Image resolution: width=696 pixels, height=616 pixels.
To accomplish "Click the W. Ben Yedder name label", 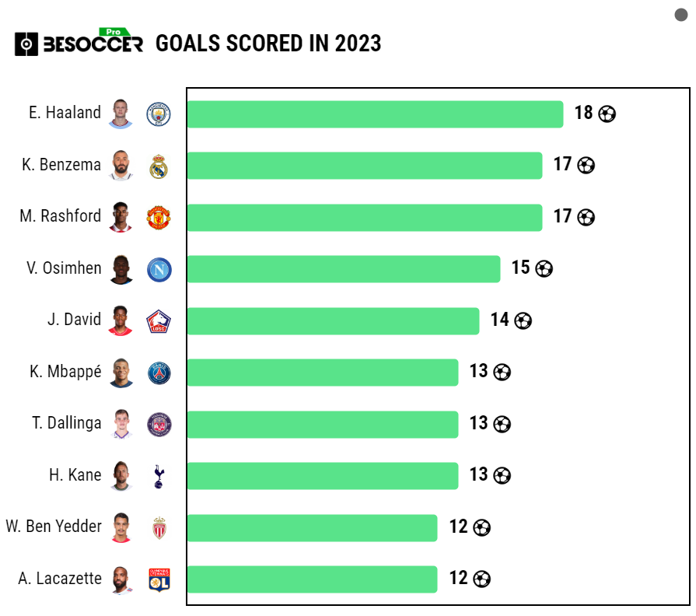I will tap(54, 527).
